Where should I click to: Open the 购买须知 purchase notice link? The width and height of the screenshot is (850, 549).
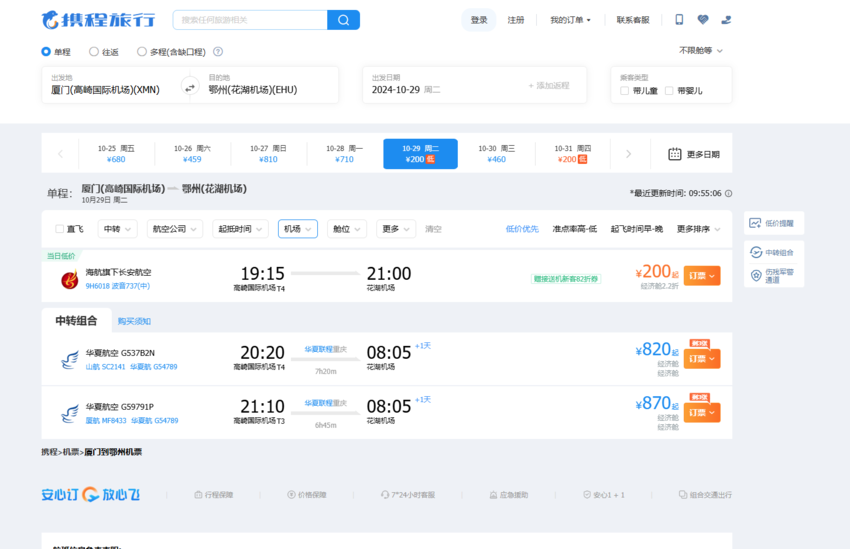pyautogui.click(x=134, y=321)
